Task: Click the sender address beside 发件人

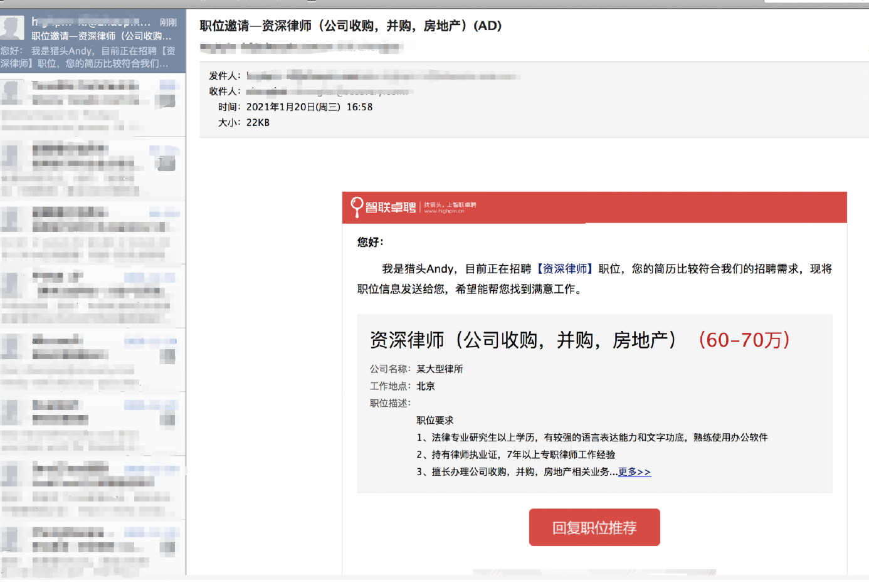Action: coord(382,76)
